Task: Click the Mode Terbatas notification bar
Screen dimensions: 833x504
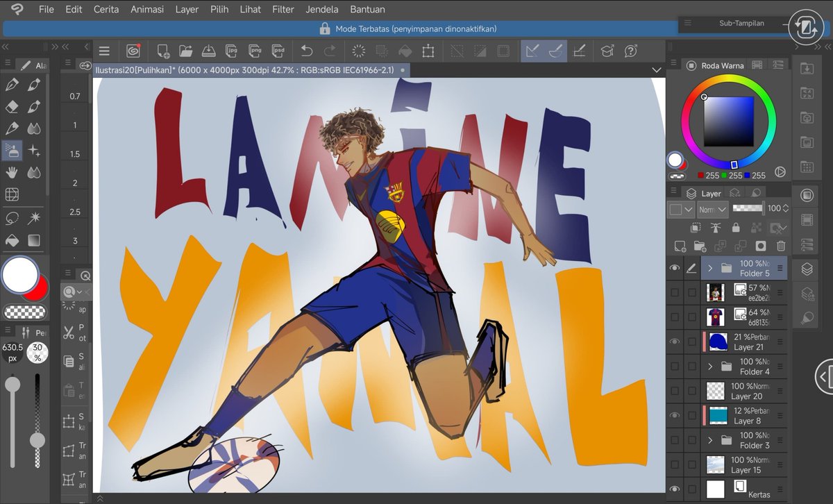Action: point(408,28)
